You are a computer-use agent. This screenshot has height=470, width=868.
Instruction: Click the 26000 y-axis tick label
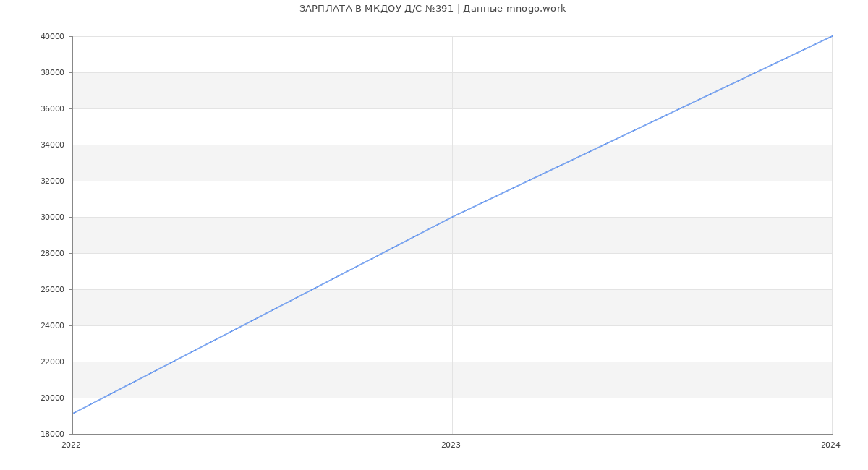click(x=54, y=290)
